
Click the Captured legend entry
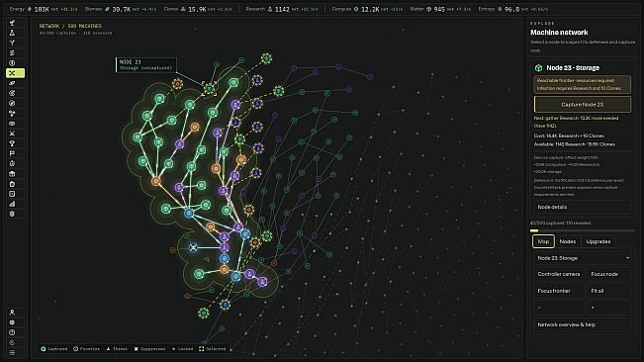[x=53, y=349]
